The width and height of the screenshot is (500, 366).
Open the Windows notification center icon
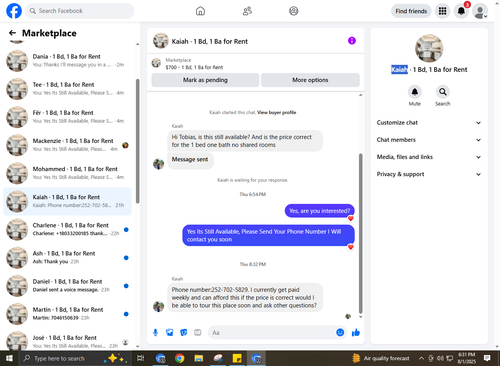coord(487,358)
